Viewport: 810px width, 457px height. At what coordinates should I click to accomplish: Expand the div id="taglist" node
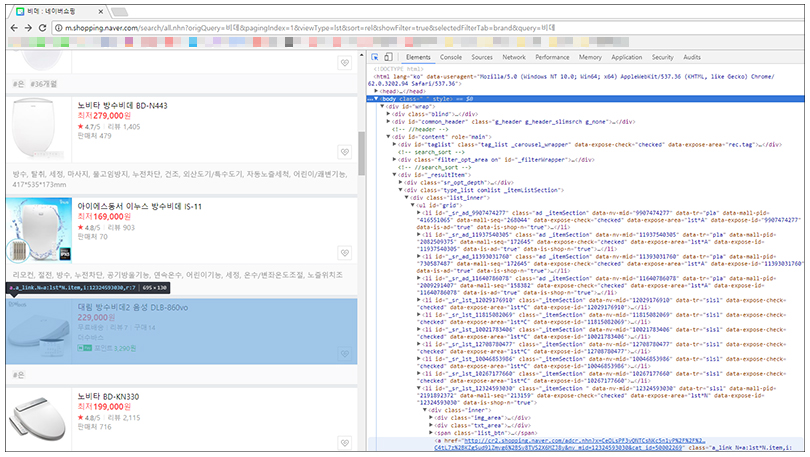click(395, 145)
